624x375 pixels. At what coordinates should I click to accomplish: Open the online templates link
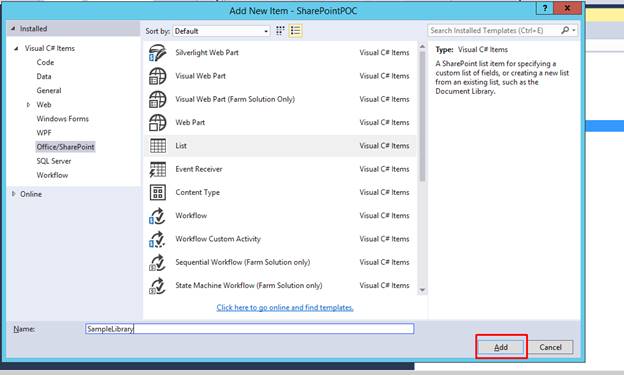pos(285,308)
